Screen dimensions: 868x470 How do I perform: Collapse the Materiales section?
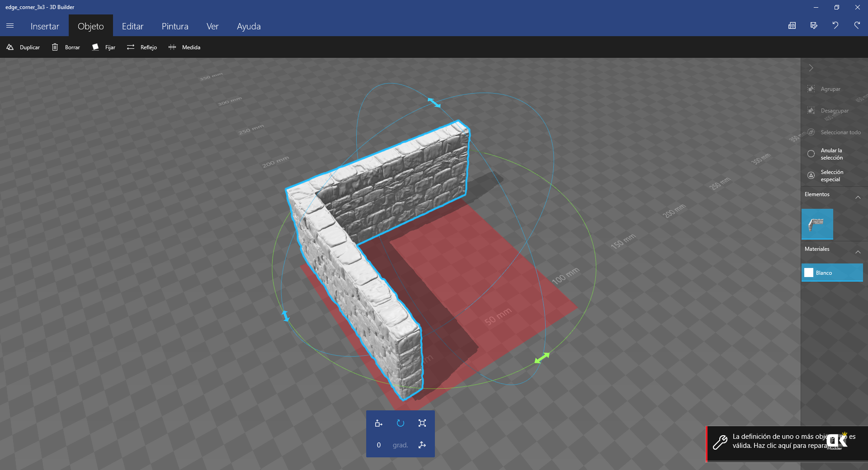coord(858,252)
